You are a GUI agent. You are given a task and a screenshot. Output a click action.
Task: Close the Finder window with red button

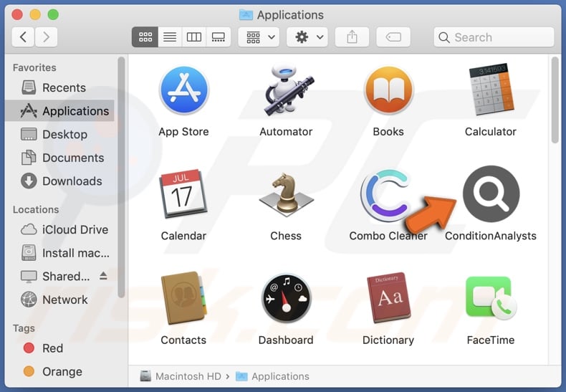tap(17, 15)
